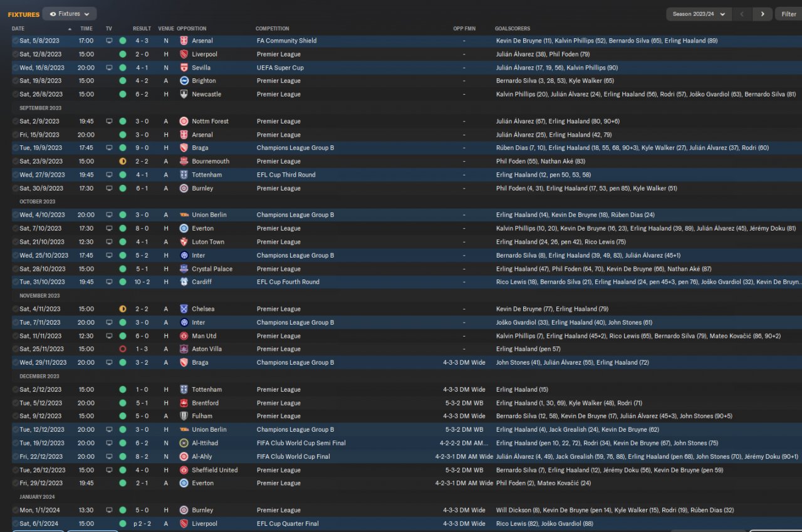Click the Man Utd club badge
802x532 pixels.
[184, 336]
